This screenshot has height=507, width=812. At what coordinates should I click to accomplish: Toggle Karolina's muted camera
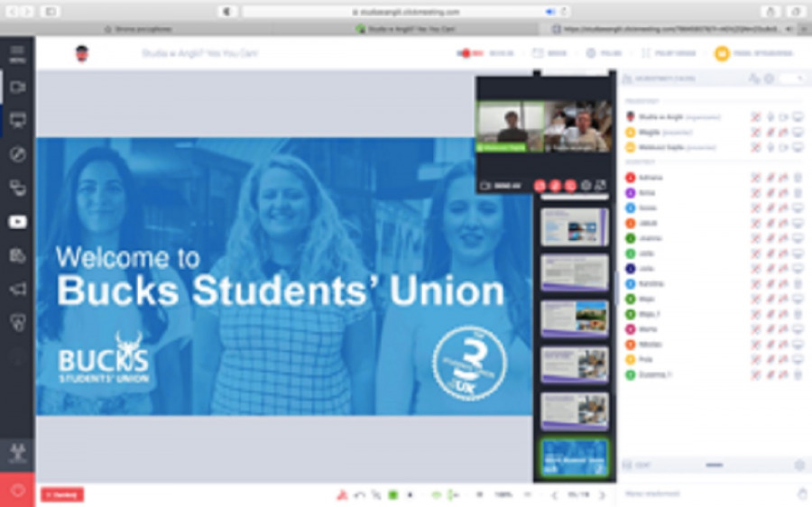[783, 284]
